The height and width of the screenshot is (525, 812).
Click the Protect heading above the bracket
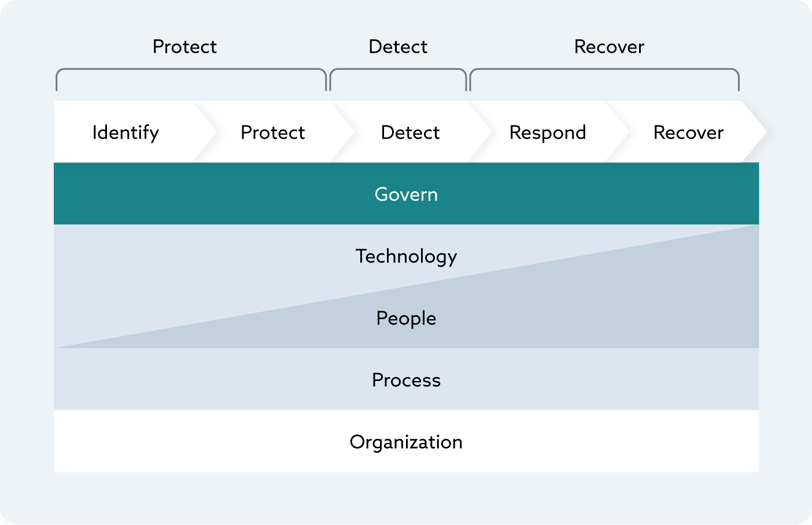(x=184, y=47)
